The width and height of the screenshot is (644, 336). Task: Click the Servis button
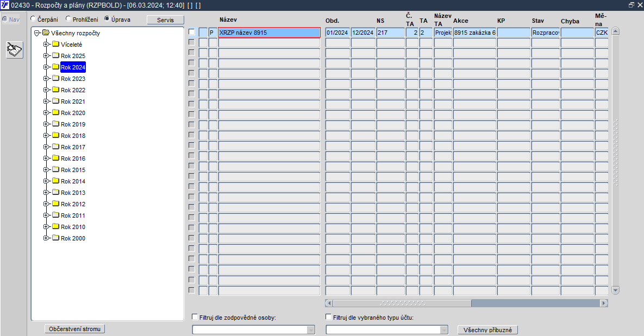click(x=165, y=20)
